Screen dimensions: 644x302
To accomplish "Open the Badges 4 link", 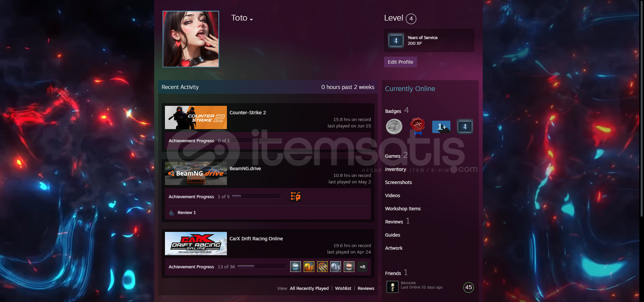I will pos(397,111).
